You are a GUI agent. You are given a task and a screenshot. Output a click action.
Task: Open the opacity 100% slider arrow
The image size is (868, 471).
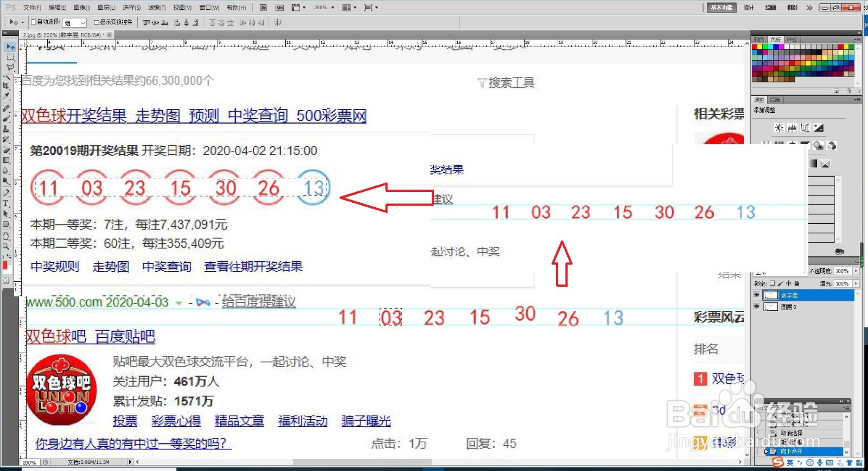pos(856,271)
